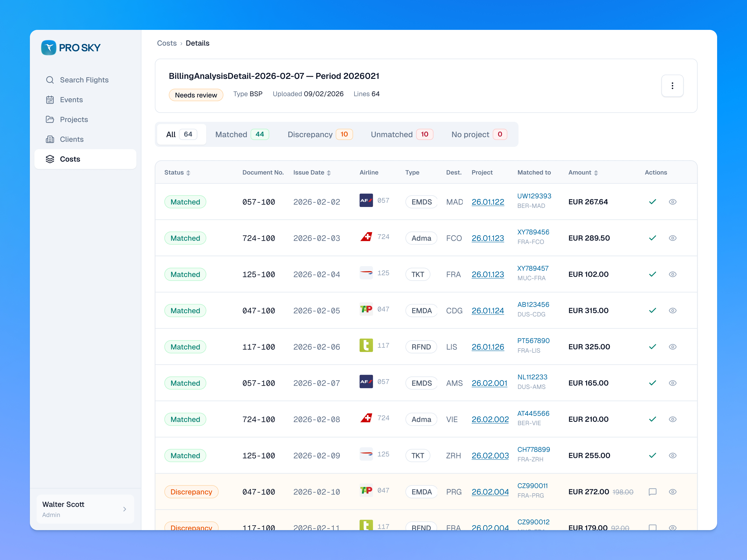Click British Airways logo in 2026-02-04 row
The width and height of the screenshot is (747, 560).
coord(366,273)
